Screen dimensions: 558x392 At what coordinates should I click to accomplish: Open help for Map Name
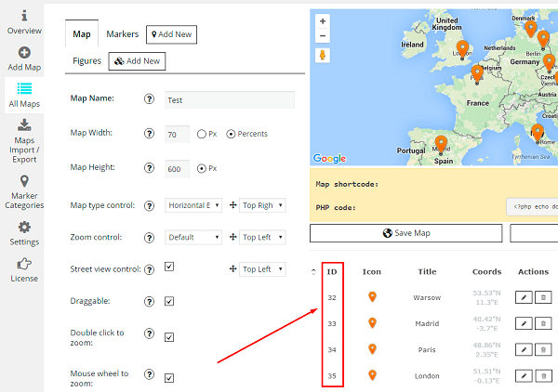[149, 98]
